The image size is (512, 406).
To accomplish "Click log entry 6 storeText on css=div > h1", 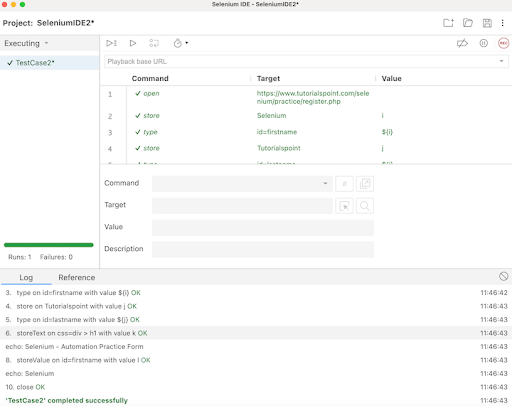I will (x=256, y=333).
